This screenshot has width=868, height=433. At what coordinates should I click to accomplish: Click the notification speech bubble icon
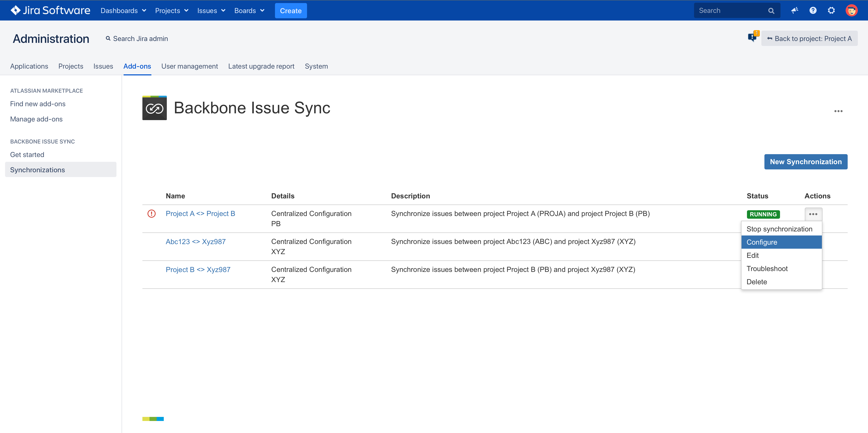point(752,37)
